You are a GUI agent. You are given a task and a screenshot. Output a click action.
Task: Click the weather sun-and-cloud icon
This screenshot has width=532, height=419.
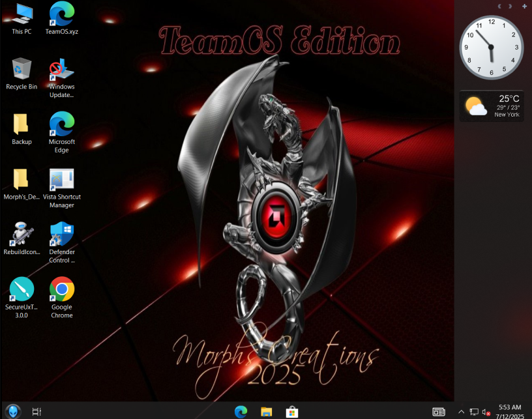pyautogui.click(x=476, y=106)
